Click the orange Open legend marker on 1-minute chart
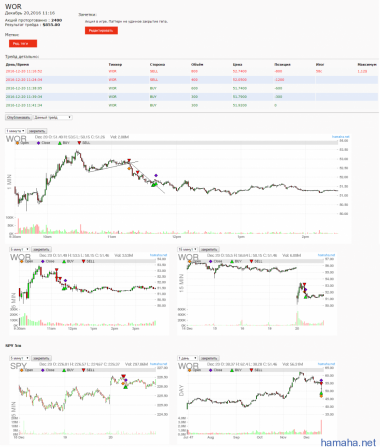 coord(17,143)
